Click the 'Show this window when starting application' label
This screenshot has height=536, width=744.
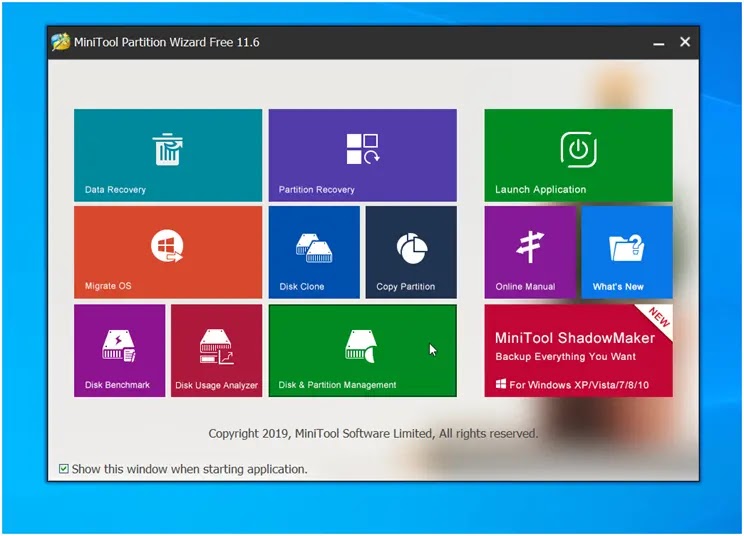coord(189,469)
